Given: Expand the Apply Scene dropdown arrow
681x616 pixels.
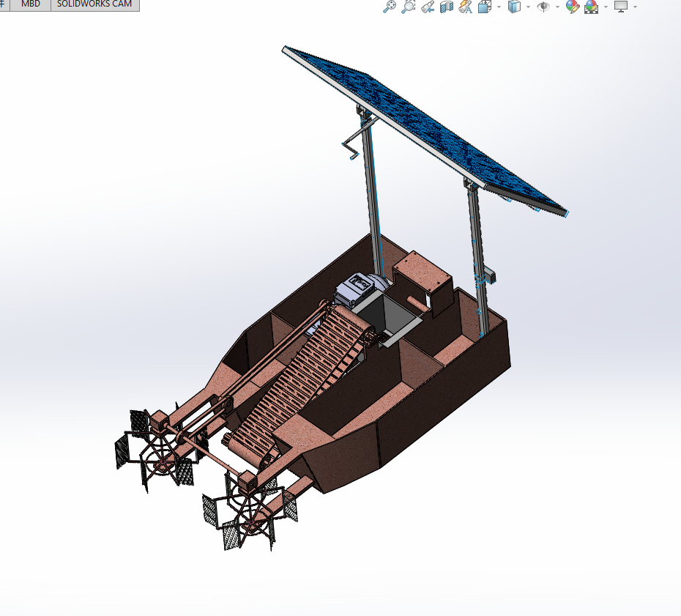Looking at the screenshot, I should click(606, 7).
